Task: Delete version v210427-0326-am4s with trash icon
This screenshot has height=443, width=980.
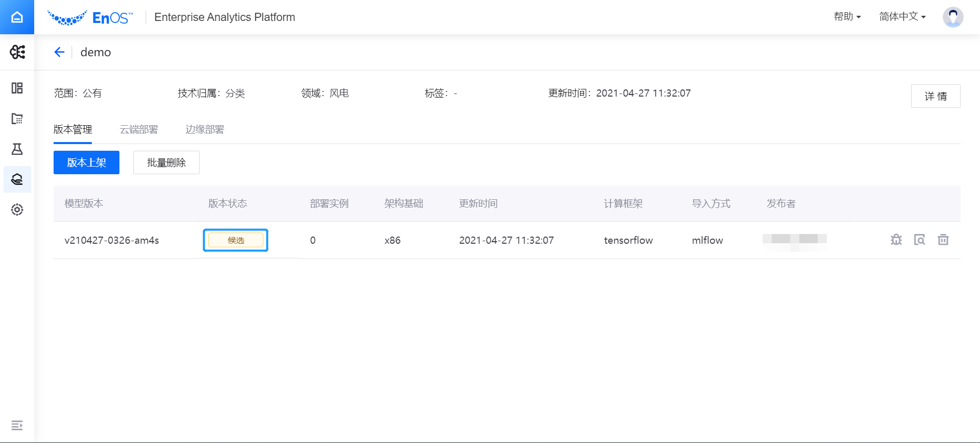Action: point(943,240)
